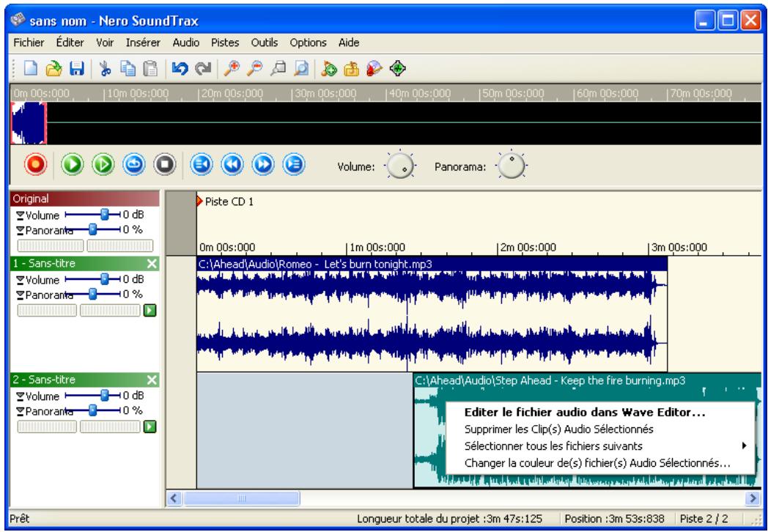Open the Outils menu
Screen dimensions: 768x532
tap(265, 43)
